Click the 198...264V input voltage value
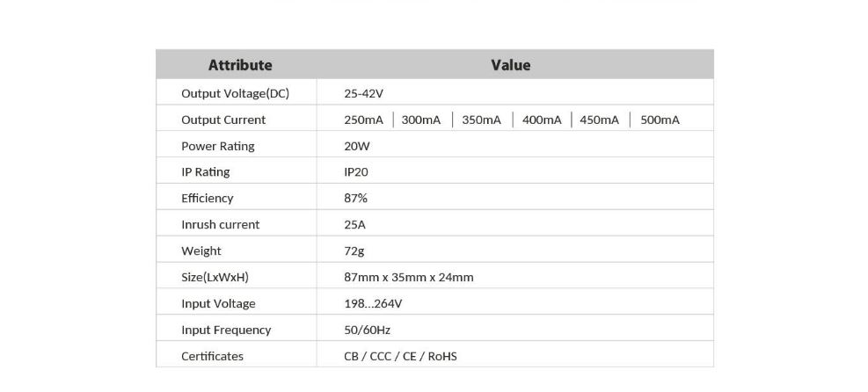 tap(373, 304)
